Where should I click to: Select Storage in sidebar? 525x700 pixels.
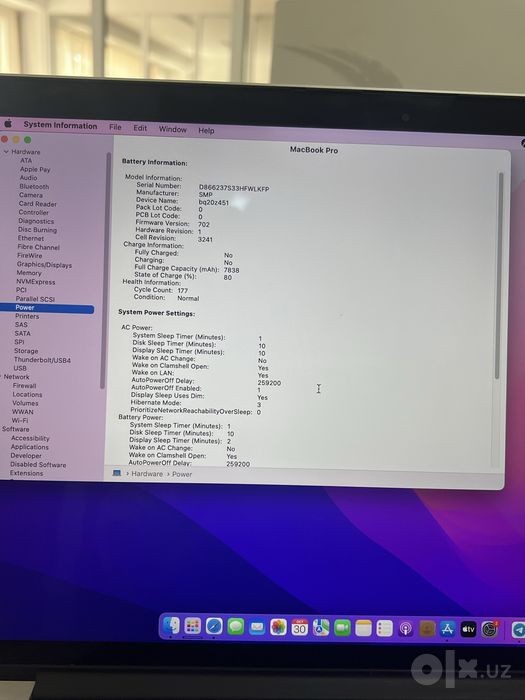pyautogui.click(x=26, y=351)
